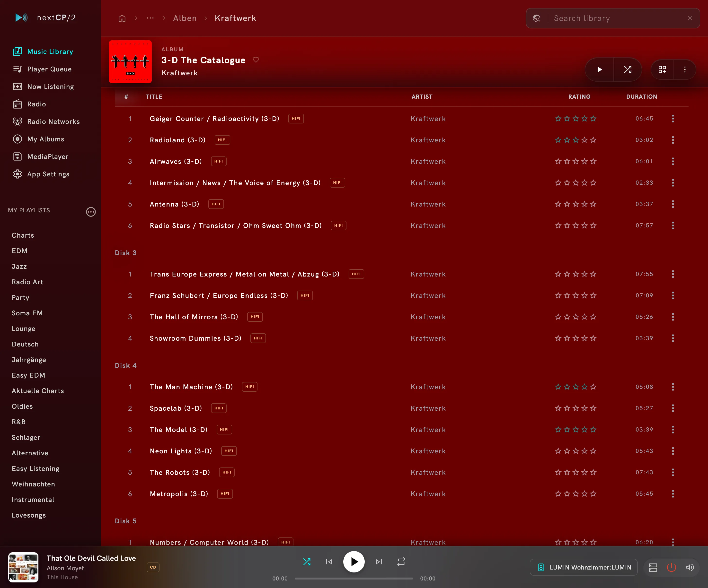Open the My Playlists options menu

(x=91, y=212)
